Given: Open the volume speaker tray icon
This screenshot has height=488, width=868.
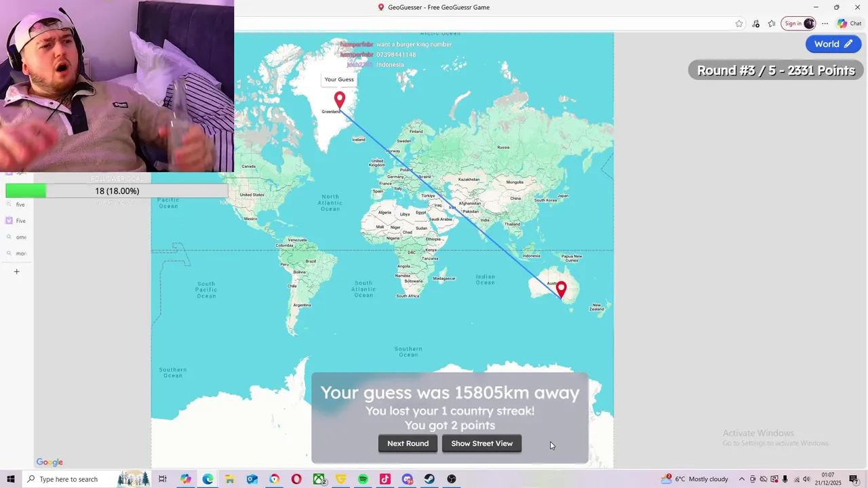Looking at the screenshot, I should [x=806, y=479].
